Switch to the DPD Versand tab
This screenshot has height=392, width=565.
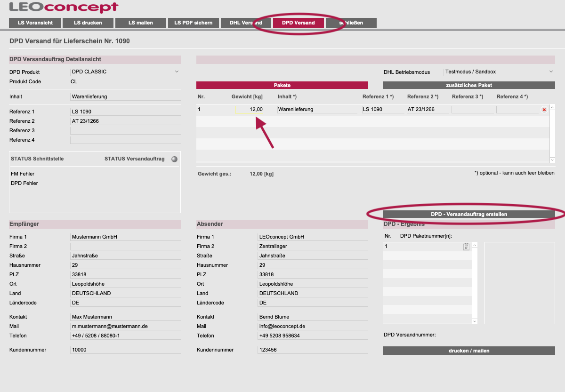298,23
